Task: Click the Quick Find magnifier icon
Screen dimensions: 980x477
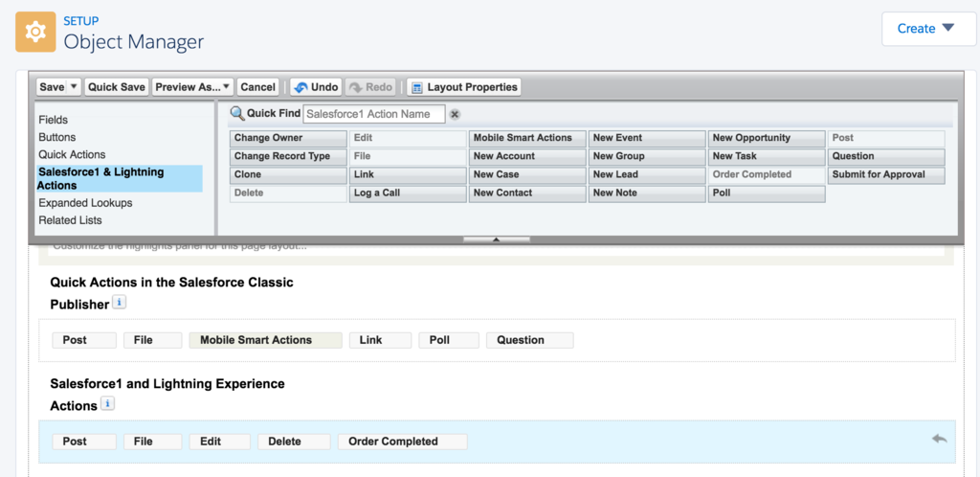Action: pyautogui.click(x=237, y=114)
